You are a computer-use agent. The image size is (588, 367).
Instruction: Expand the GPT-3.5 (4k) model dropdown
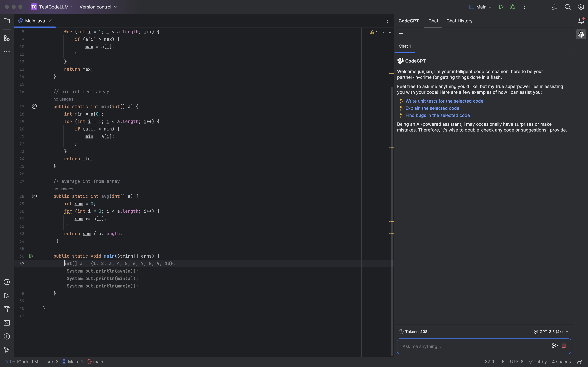click(551, 331)
